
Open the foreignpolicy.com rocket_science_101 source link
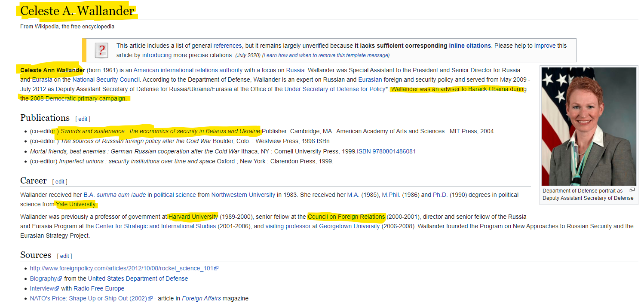tap(122, 268)
